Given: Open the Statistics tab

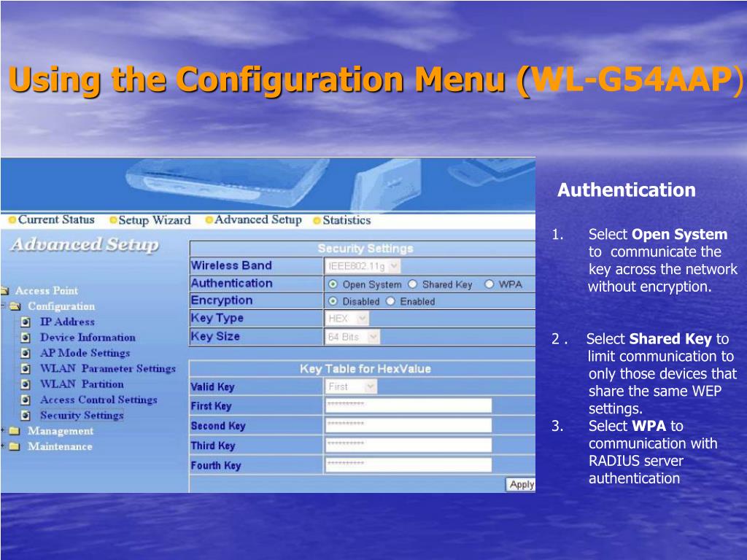Looking at the screenshot, I should point(347,220).
